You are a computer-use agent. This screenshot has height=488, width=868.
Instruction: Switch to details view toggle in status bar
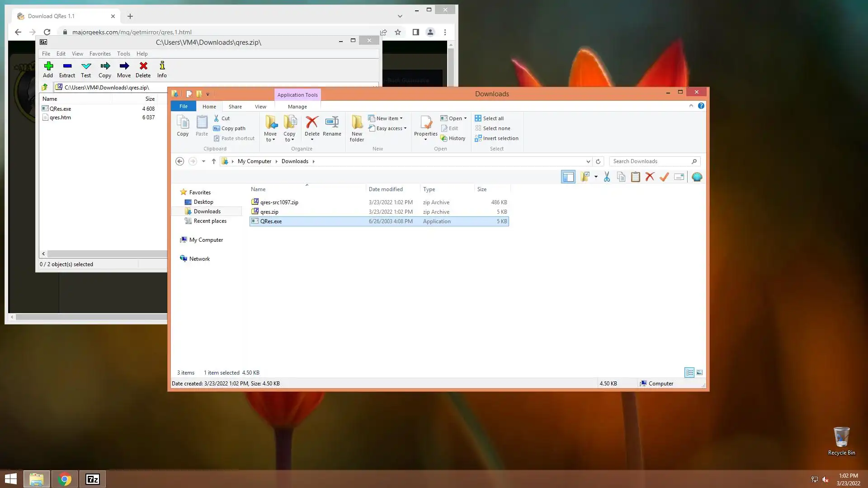click(x=689, y=373)
